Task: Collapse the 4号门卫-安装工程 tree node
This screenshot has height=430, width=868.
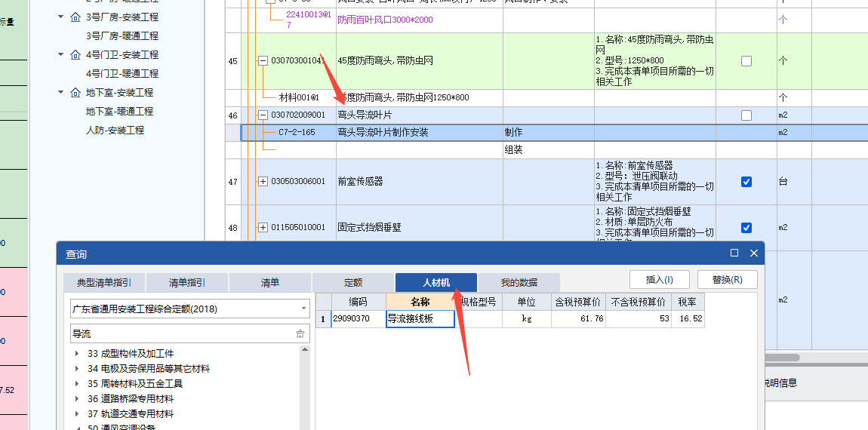Action: click(x=61, y=55)
